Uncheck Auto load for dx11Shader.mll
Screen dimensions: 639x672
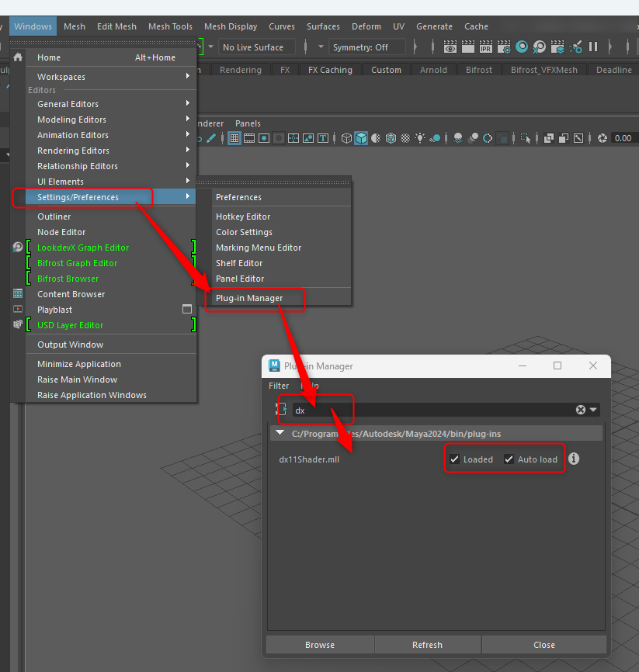509,459
